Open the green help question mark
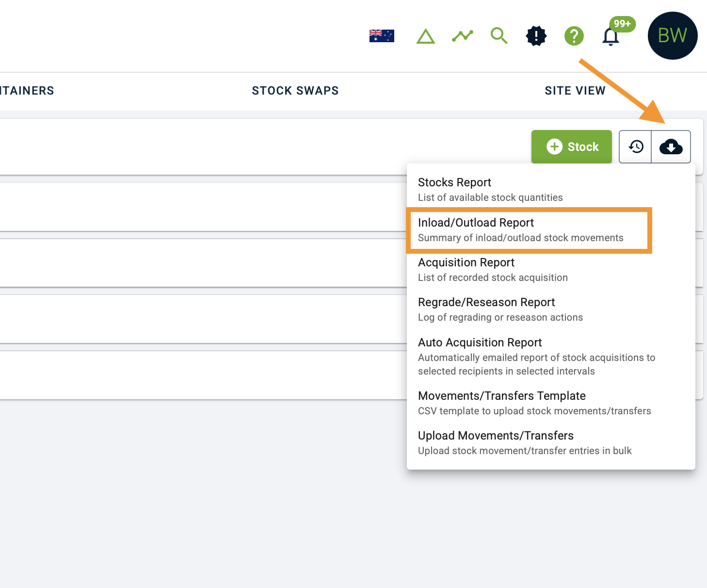Viewport: 707px width, 588px height. (574, 36)
